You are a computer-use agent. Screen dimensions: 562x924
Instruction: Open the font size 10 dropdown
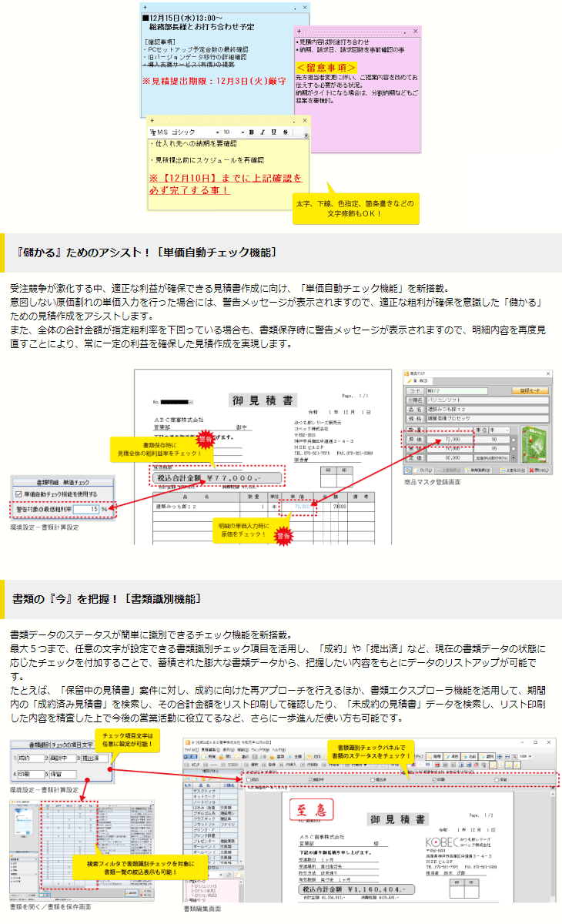pyautogui.click(x=243, y=132)
